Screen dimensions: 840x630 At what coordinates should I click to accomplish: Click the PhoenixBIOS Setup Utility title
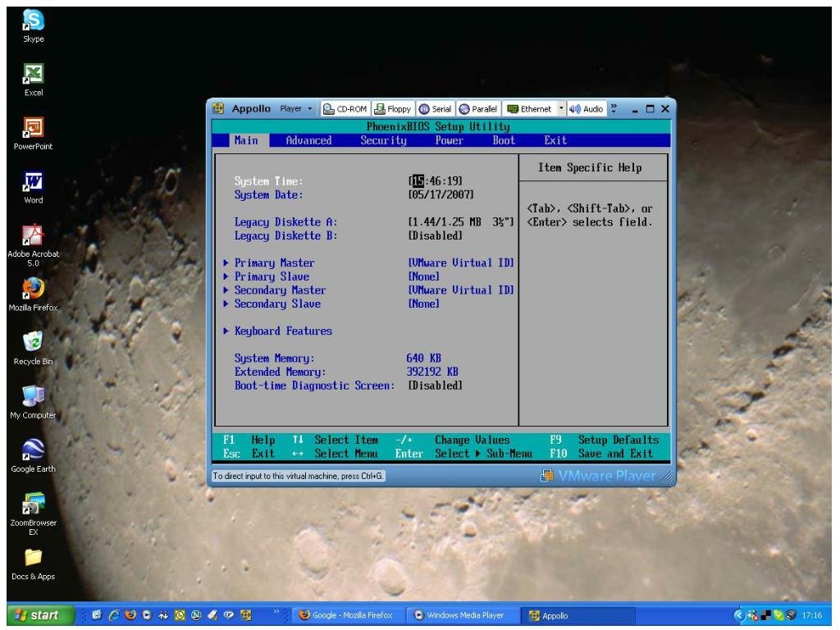438,126
